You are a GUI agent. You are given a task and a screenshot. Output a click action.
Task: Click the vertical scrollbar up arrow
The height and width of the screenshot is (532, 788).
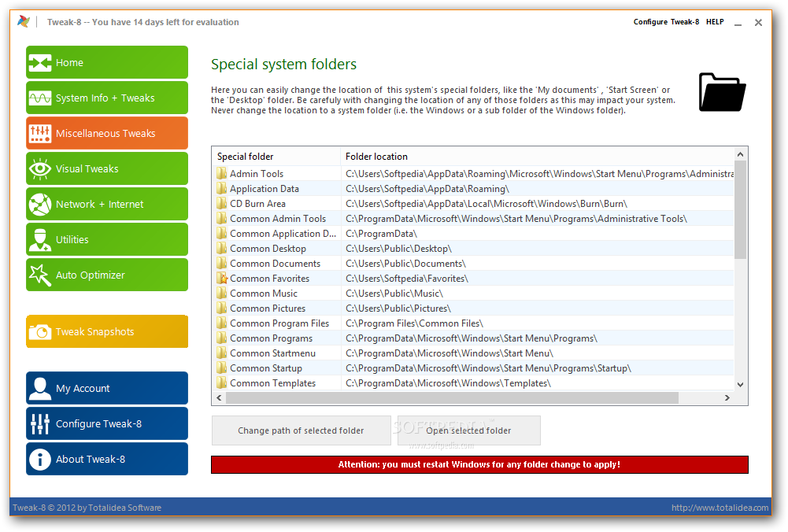tap(740, 153)
